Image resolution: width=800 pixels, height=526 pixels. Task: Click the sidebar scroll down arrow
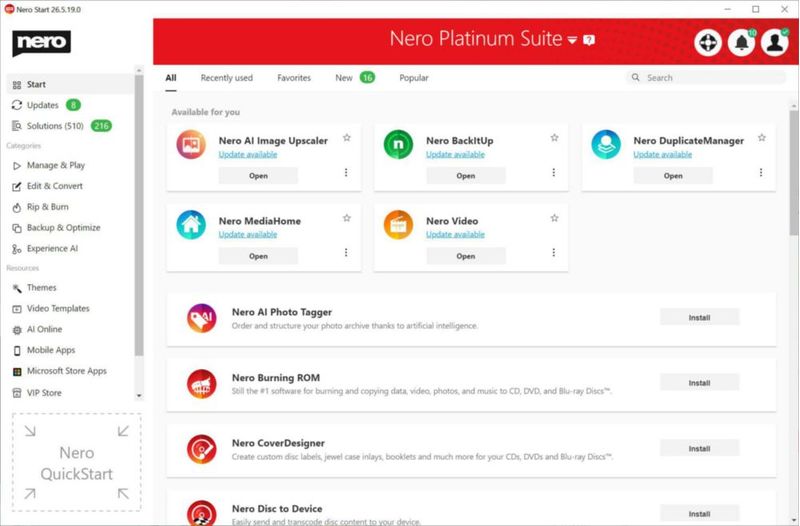[x=139, y=395]
